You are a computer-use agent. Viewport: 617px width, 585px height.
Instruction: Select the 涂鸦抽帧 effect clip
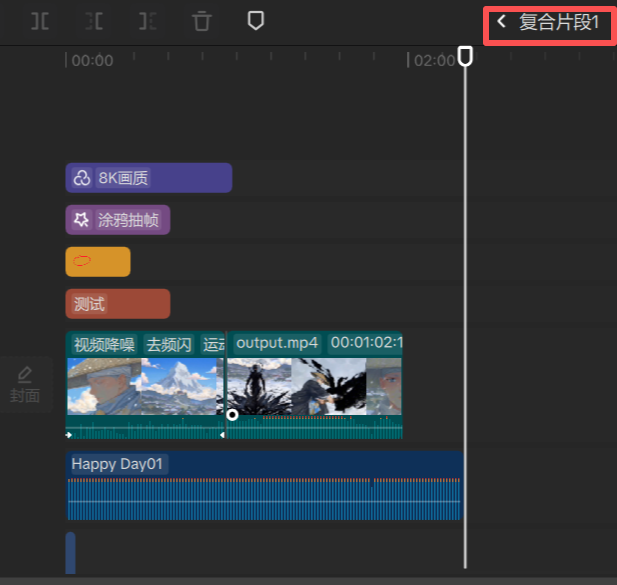pos(118,220)
